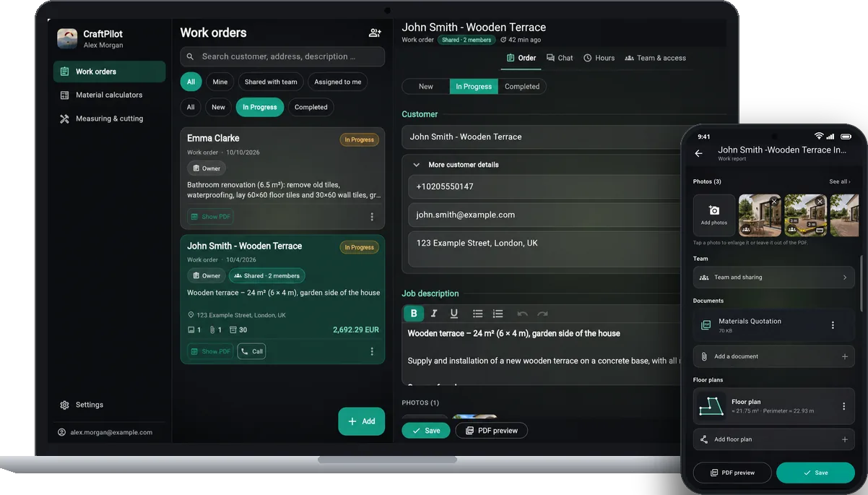Show PDF for John Smith order
This screenshot has height=495, width=868.
coord(210,351)
